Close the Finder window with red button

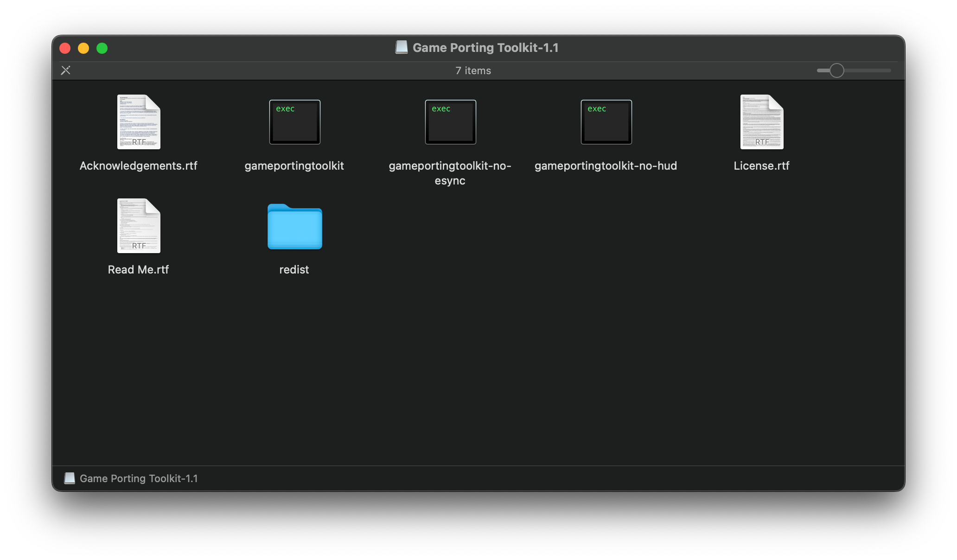(x=65, y=48)
